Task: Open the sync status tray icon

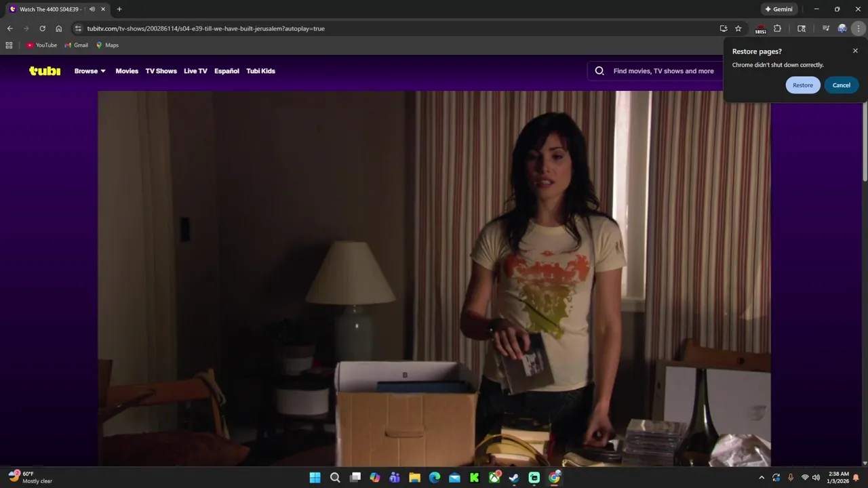Action: [x=776, y=477]
